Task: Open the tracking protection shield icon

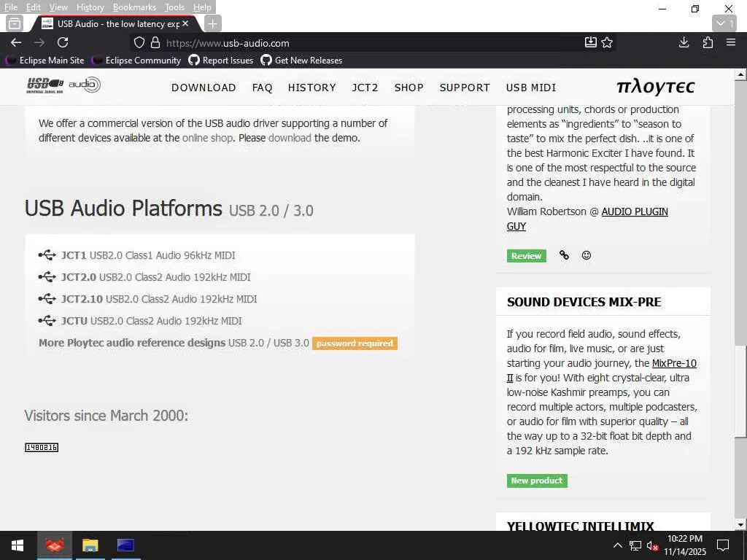Action: click(x=139, y=43)
